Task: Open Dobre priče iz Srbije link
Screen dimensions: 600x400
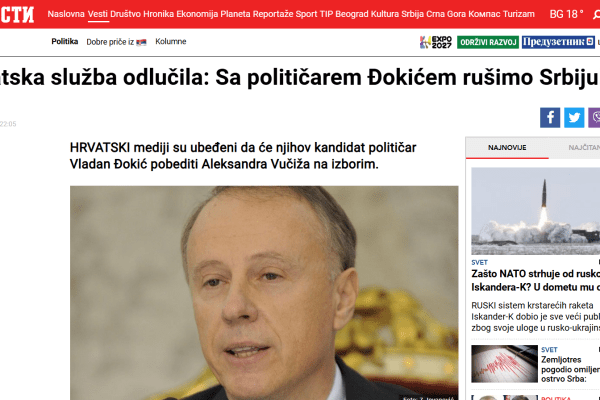Action: point(116,42)
